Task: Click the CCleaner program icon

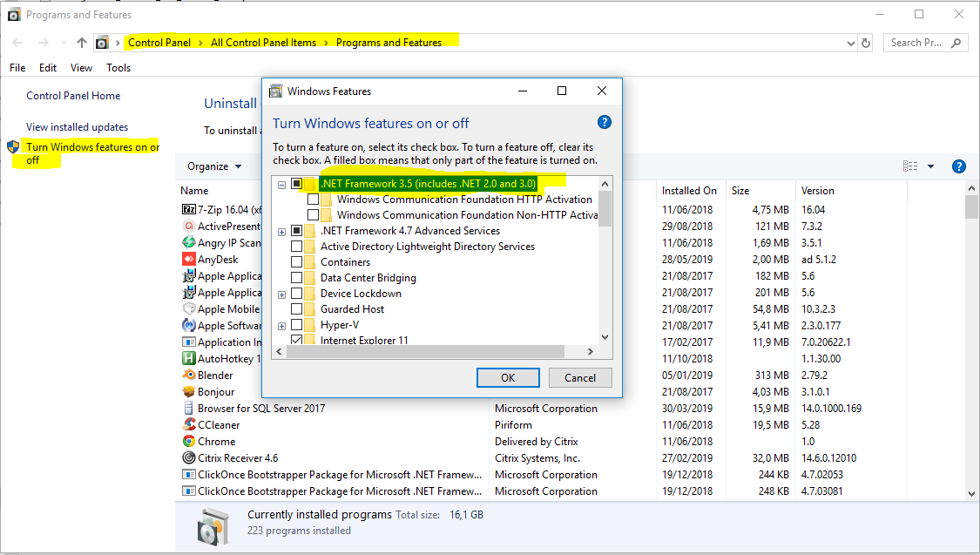Action: coord(189,424)
